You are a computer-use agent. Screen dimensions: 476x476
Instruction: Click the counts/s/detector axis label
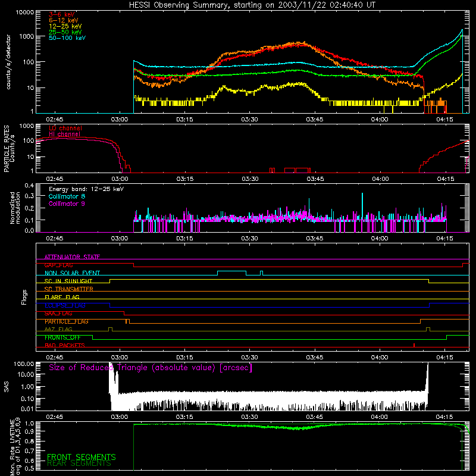click(x=8, y=62)
